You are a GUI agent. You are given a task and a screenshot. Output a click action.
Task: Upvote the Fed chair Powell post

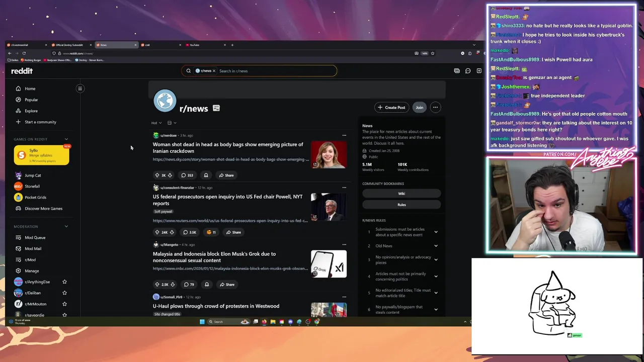[157, 232]
